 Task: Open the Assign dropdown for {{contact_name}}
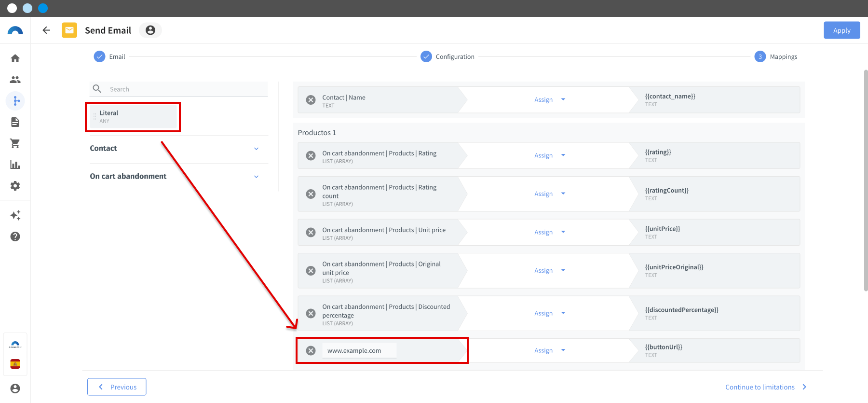point(550,99)
